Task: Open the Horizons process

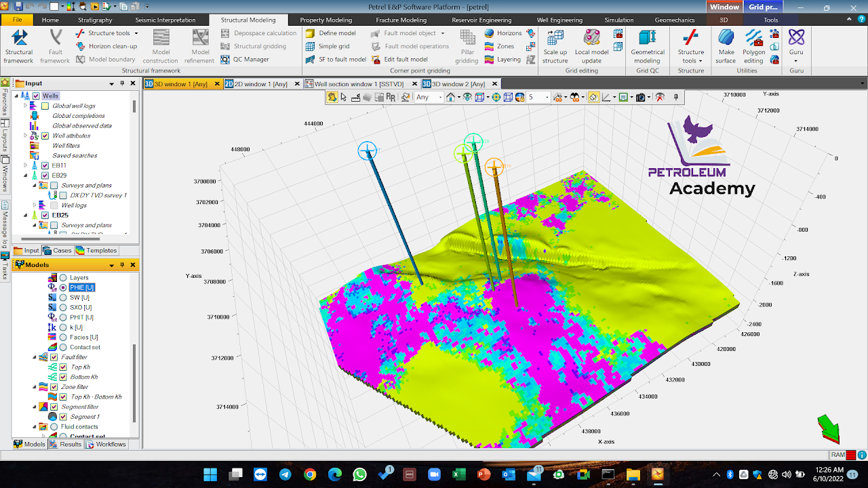Action: coord(502,33)
